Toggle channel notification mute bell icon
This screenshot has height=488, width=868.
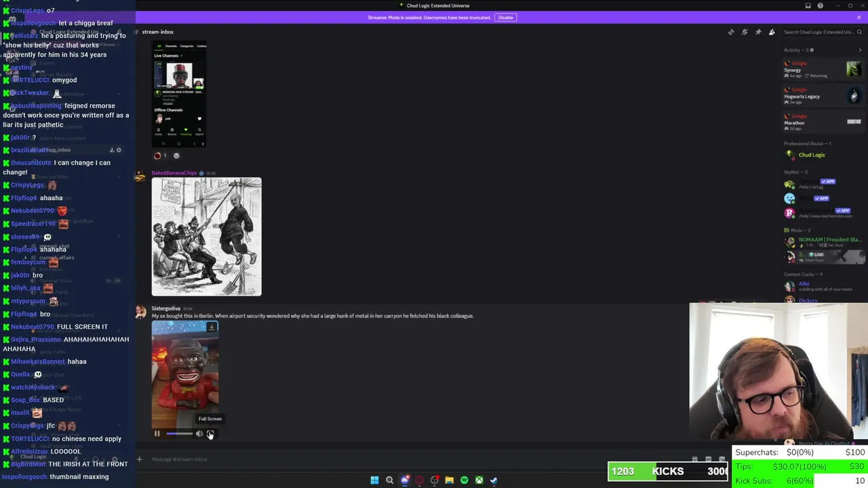pos(745,32)
